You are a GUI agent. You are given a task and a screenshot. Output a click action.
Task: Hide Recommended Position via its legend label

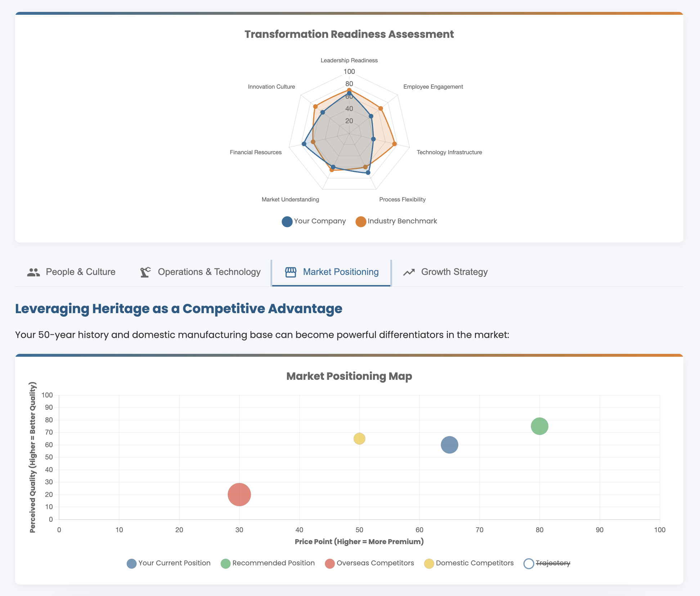click(x=273, y=563)
